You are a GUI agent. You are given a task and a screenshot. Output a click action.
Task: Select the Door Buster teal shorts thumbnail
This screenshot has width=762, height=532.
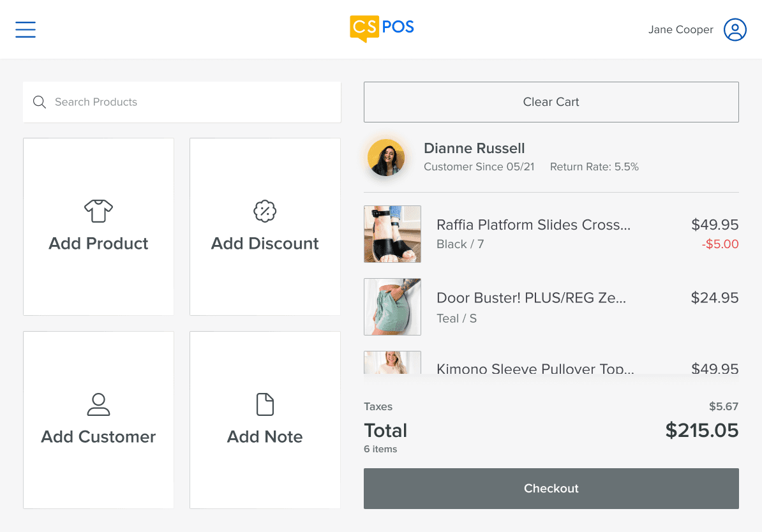pyautogui.click(x=392, y=307)
